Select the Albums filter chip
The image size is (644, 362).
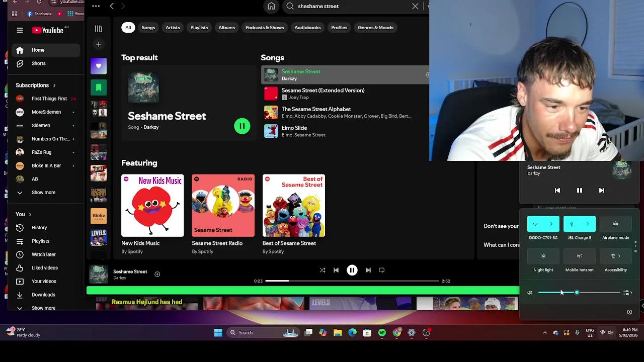(226, 28)
